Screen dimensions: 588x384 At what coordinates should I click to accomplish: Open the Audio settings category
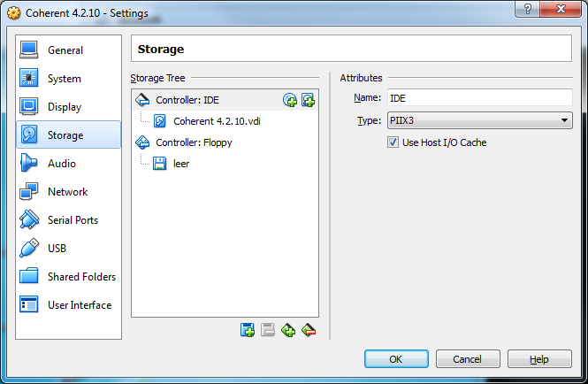coord(62,164)
